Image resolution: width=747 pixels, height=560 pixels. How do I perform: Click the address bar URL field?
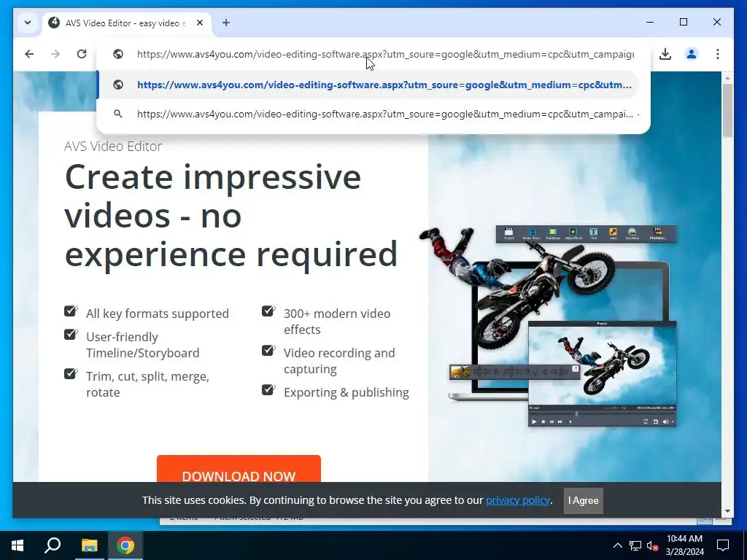point(385,54)
